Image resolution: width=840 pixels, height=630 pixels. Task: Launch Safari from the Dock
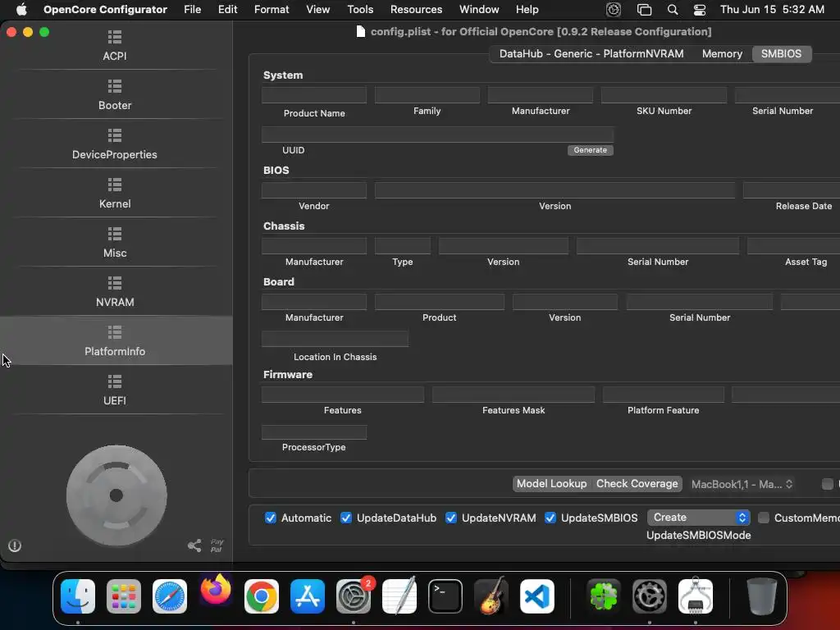pyautogui.click(x=170, y=596)
